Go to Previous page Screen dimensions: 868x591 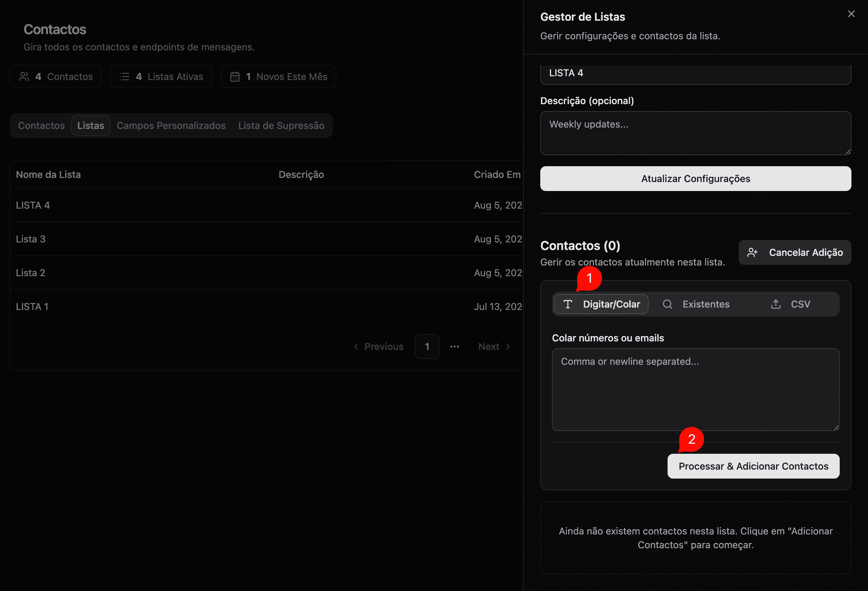(378, 347)
